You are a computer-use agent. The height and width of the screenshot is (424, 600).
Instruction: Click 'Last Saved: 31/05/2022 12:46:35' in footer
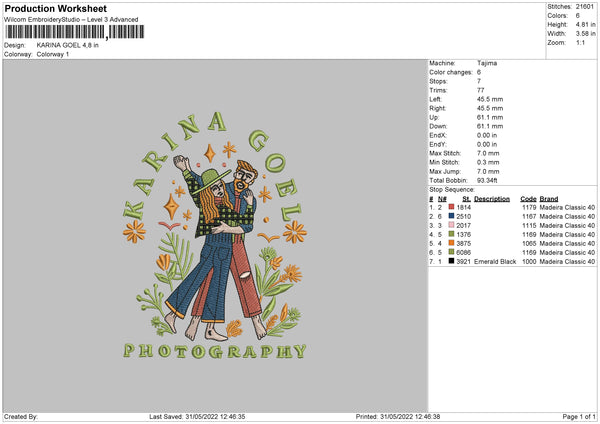(197, 416)
